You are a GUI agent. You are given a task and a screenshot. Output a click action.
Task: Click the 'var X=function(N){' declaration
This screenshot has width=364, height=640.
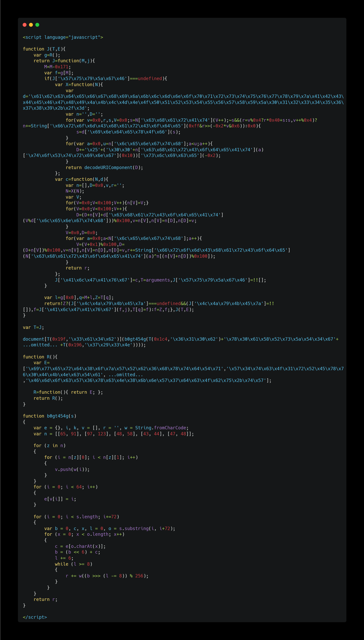(x=79, y=85)
